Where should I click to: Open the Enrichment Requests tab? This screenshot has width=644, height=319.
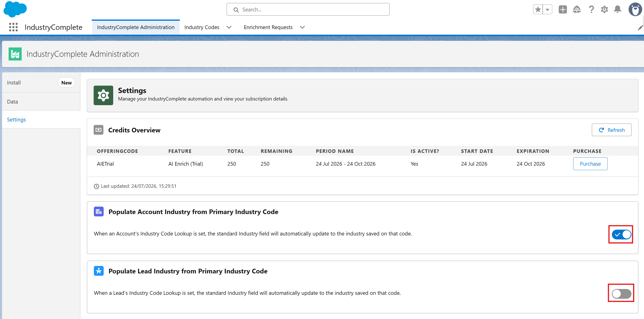pyautogui.click(x=268, y=27)
